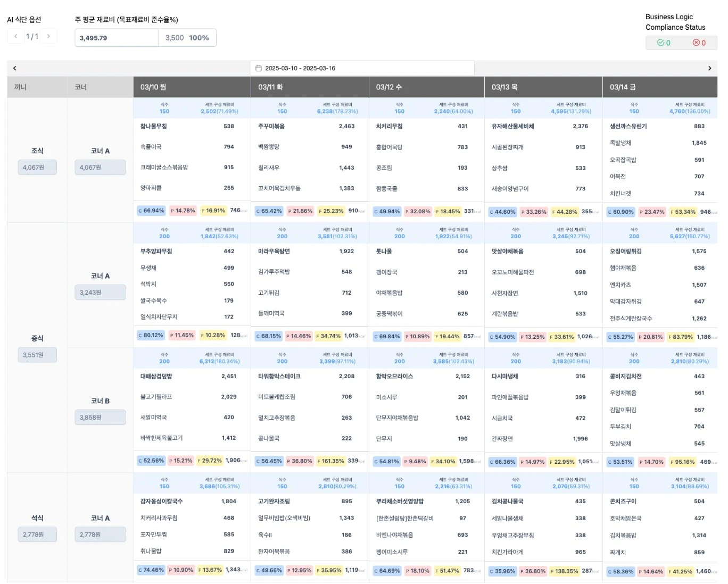Image resolution: width=728 pixels, height=584 pixels.
Task: Click the C 80.12% carbohydrate badge
Action: pos(151,335)
